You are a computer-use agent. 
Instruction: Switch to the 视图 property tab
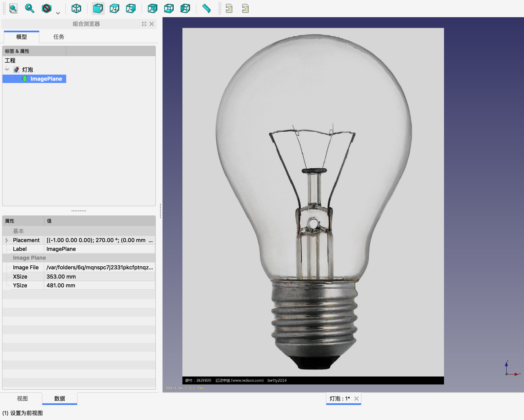point(22,398)
